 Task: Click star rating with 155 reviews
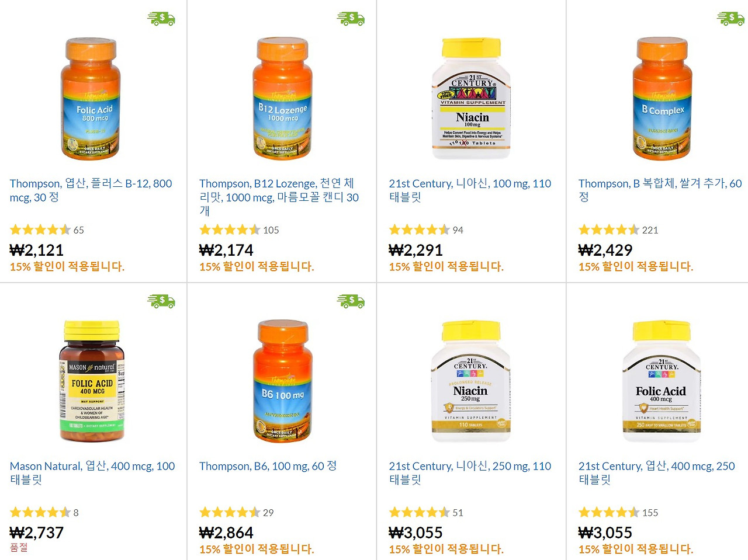609,512
